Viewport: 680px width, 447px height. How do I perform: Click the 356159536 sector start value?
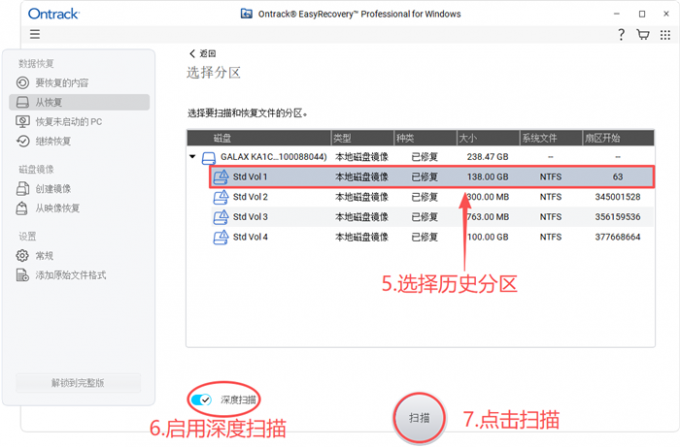point(618,217)
